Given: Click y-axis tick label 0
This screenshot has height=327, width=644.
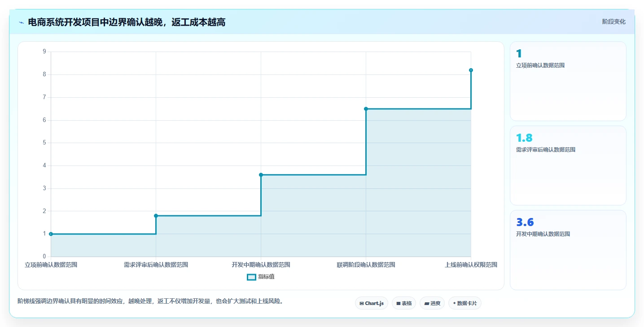Looking at the screenshot, I should tap(44, 257).
